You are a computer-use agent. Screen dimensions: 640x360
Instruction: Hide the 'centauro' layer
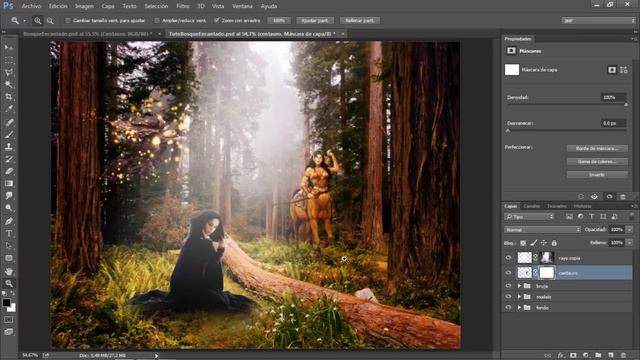tap(508, 273)
